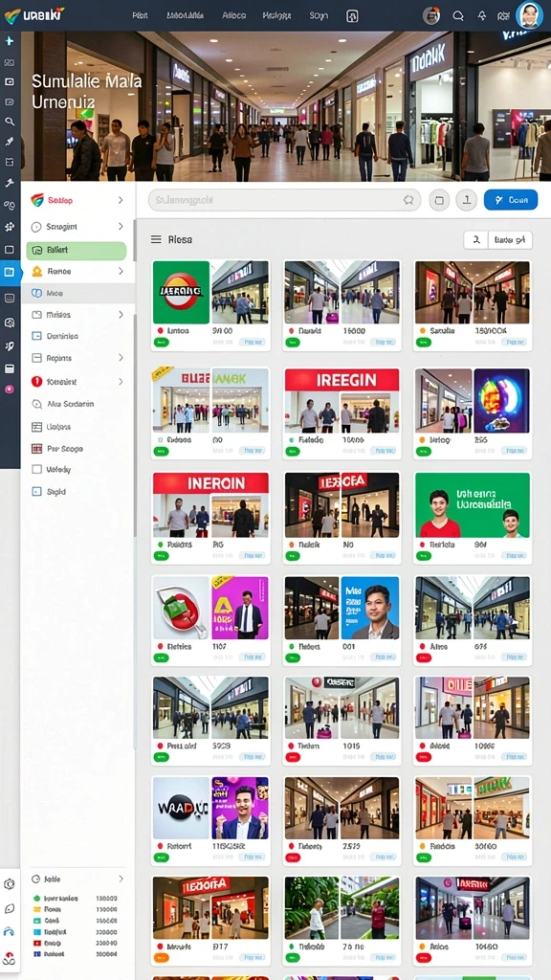Select the magnifier search icon in left toolbar
The image size is (551, 980).
tap(9, 122)
